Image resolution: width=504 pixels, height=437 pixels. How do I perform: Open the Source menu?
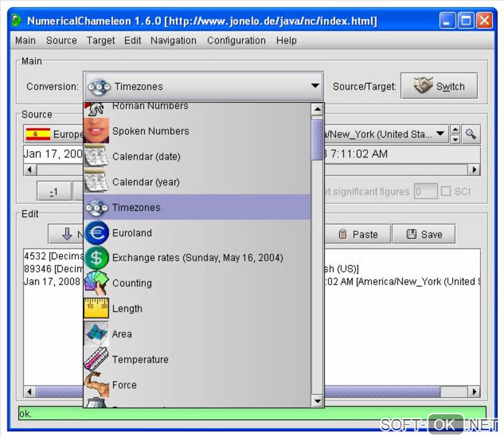click(61, 40)
